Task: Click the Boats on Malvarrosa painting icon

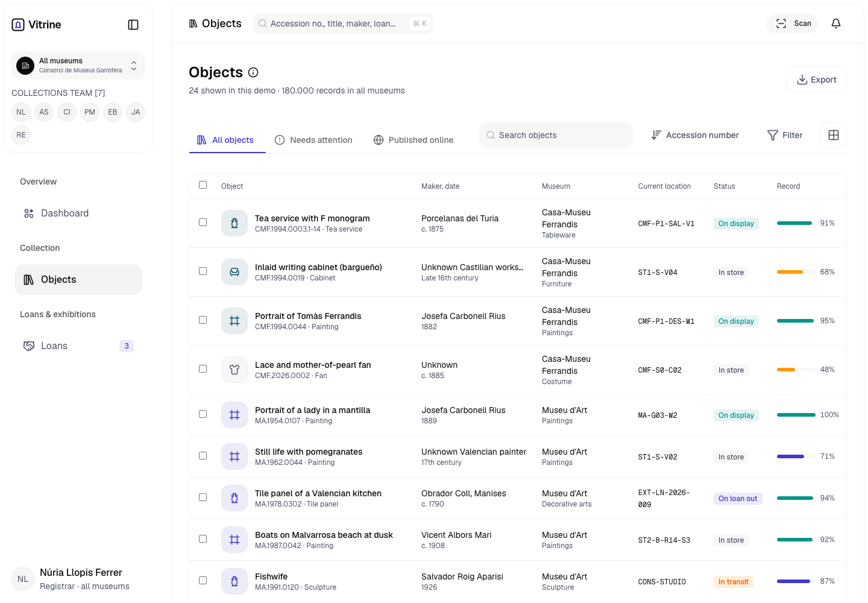Action: pyautogui.click(x=234, y=540)
